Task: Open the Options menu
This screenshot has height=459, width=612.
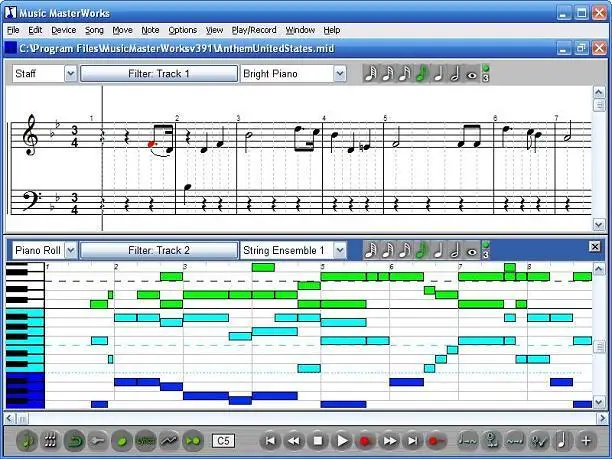Action: pos(182,30)
